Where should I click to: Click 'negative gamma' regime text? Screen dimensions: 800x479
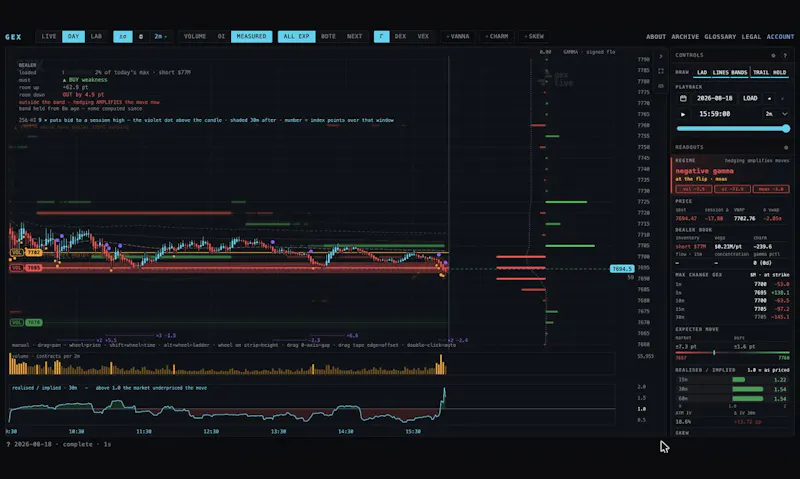[x=705, y=171]
